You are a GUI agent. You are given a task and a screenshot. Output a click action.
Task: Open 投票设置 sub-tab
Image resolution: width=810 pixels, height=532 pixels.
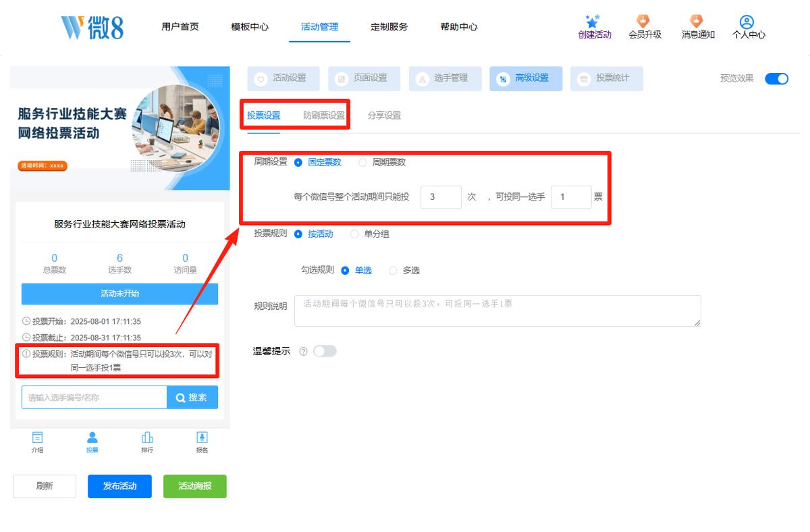(263, 115)
